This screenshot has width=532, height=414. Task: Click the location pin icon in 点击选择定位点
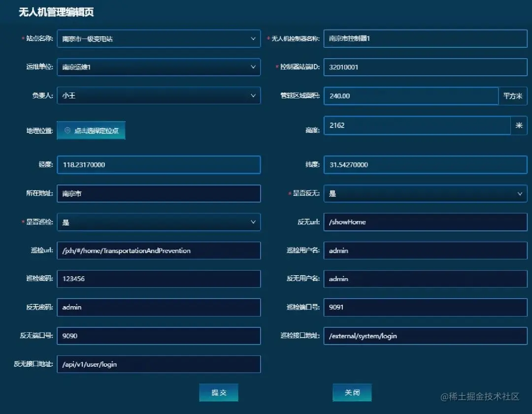point(67,130)
